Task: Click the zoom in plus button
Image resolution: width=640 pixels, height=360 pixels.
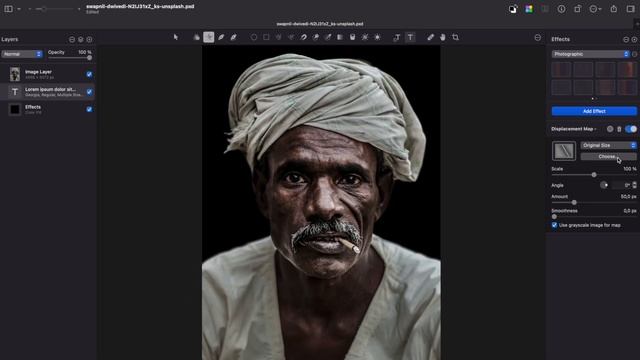Action: coord(79,9)
